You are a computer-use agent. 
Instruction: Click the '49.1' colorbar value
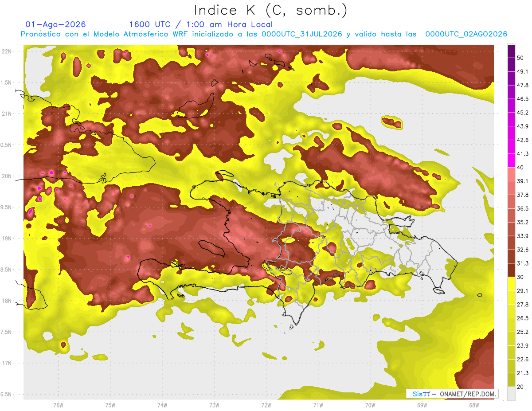coord(523,71)
